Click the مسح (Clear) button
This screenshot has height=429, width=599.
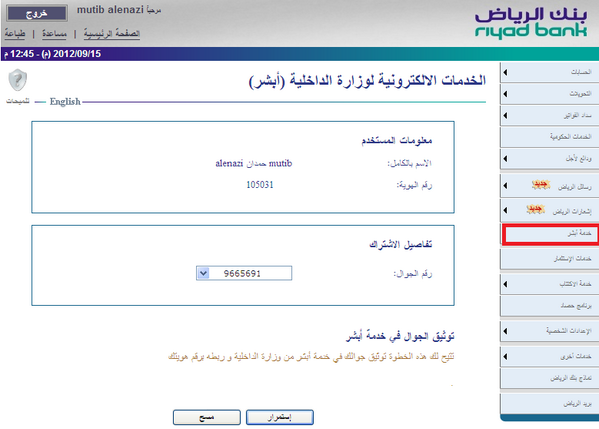click(207, 417)
